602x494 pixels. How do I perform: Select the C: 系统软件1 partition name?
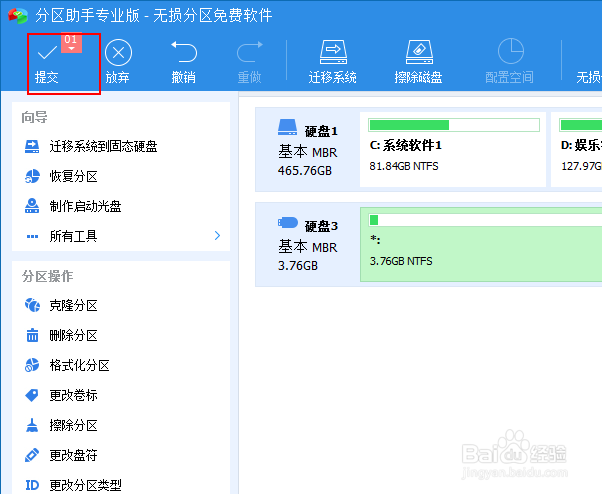pyautogui.click(x=405, y=145)
